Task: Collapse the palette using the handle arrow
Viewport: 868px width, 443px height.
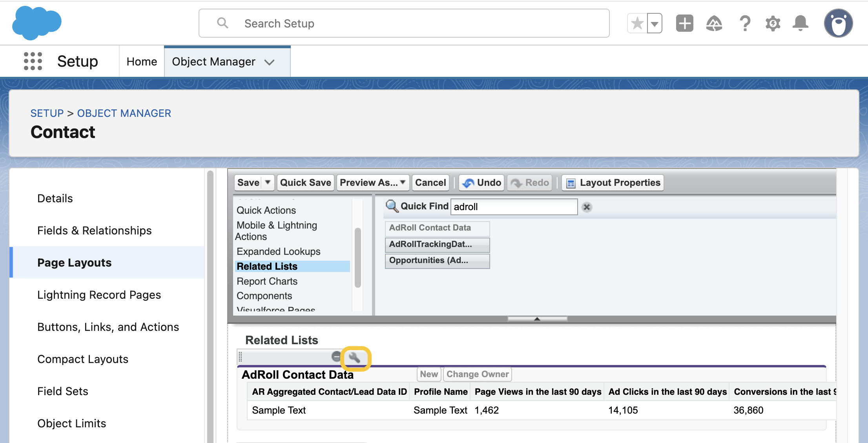Action: click(x=537, y=319)
